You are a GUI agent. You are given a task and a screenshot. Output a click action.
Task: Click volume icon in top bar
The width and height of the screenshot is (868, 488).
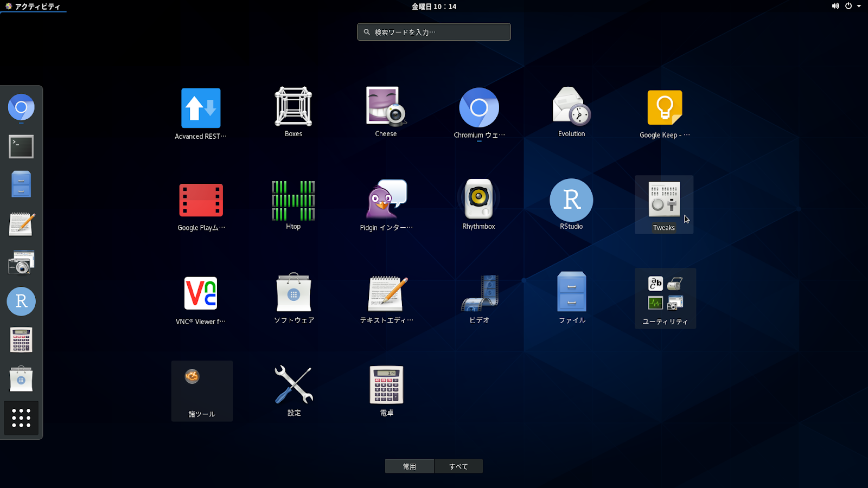point(835,6)
